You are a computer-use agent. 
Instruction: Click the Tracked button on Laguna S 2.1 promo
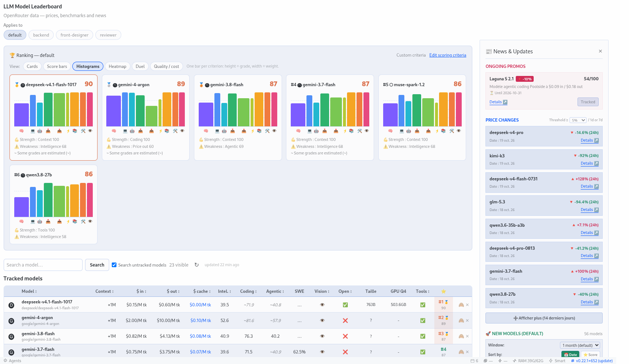click(588, 102)
